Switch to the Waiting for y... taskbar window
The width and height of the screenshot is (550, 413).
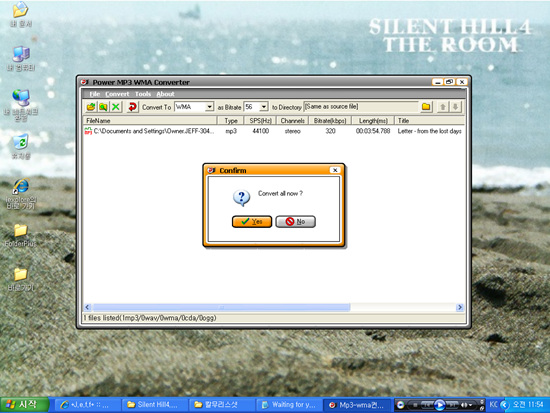(x=289, y=405)
